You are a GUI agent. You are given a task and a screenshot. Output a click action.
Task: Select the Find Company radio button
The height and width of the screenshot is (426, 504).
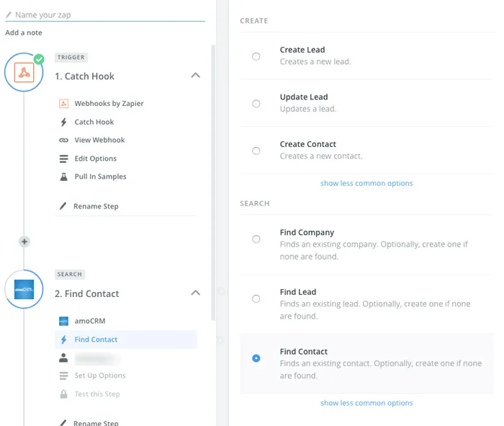tap(256, 239)
